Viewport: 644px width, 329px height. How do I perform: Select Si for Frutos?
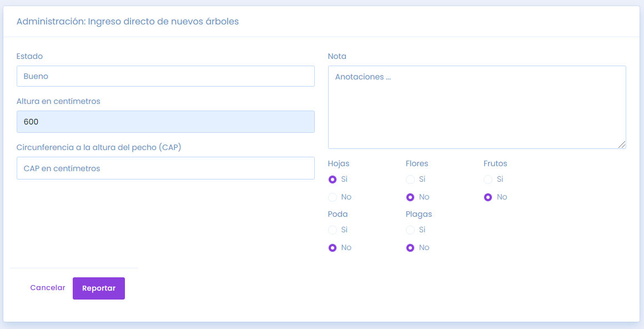(x=487, y=180)
